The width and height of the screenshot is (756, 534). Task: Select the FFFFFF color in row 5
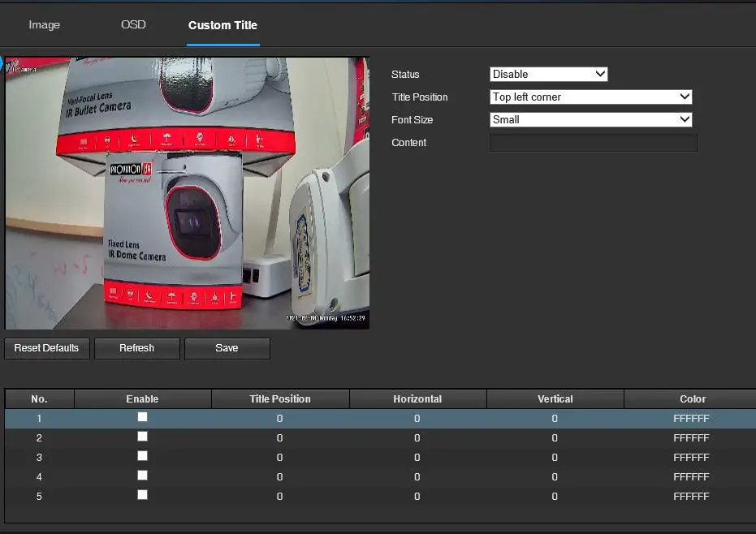pos(691,497)
